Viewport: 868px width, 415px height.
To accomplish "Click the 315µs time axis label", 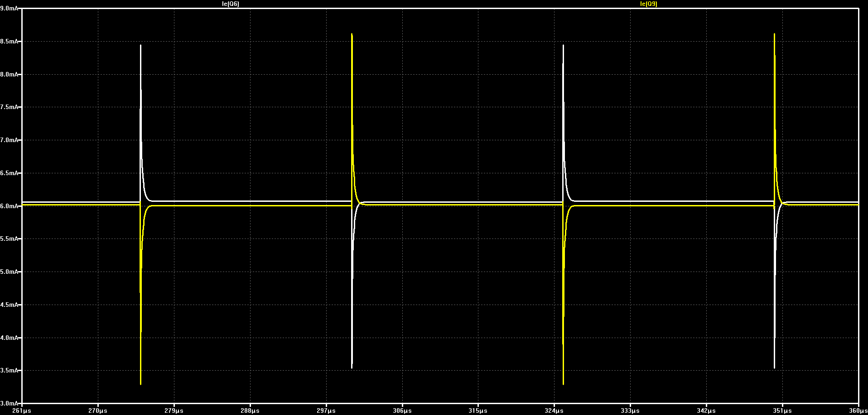I will pyautogui.click(x=478, y=410).
